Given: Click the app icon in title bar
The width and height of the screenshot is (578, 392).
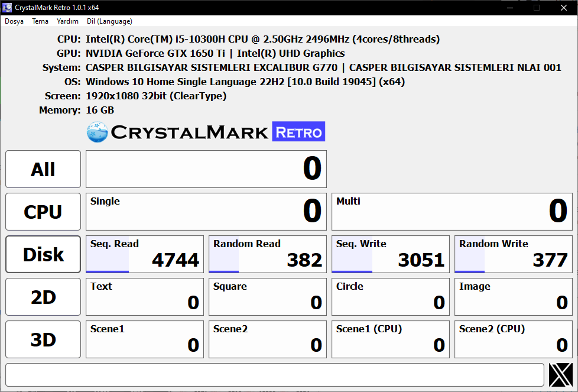Looking at the screenshot, I should (x=7, y=7).
